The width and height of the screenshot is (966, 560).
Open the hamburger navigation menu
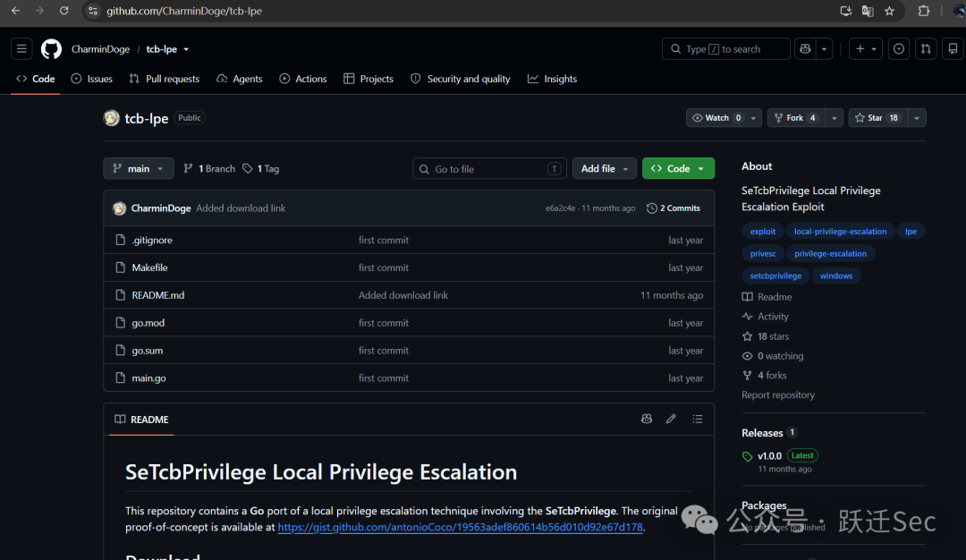point(21,48)
